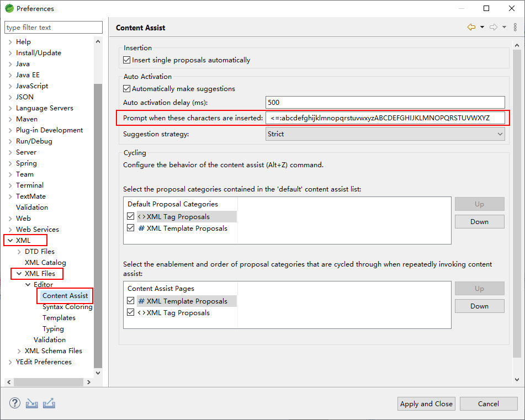Expand the Java EE tree node
Screen dimensions: 525x420
point(10,75)
